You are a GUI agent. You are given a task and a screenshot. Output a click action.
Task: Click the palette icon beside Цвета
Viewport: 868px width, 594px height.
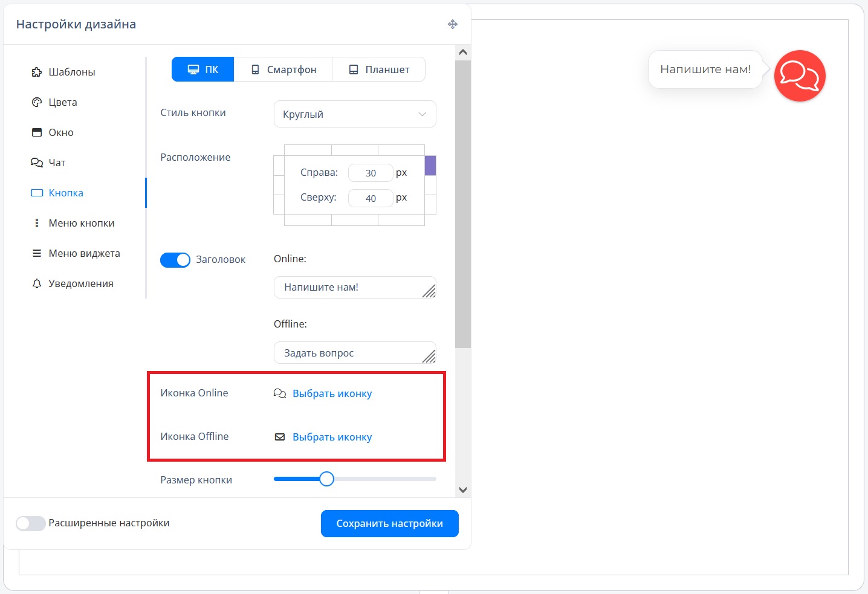(37, 102)
